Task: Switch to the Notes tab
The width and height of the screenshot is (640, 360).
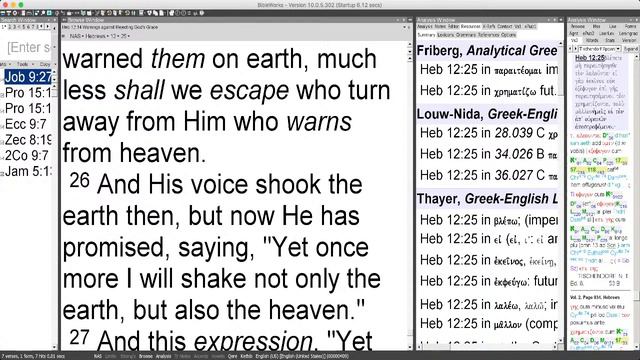Action: click(440, 27)
